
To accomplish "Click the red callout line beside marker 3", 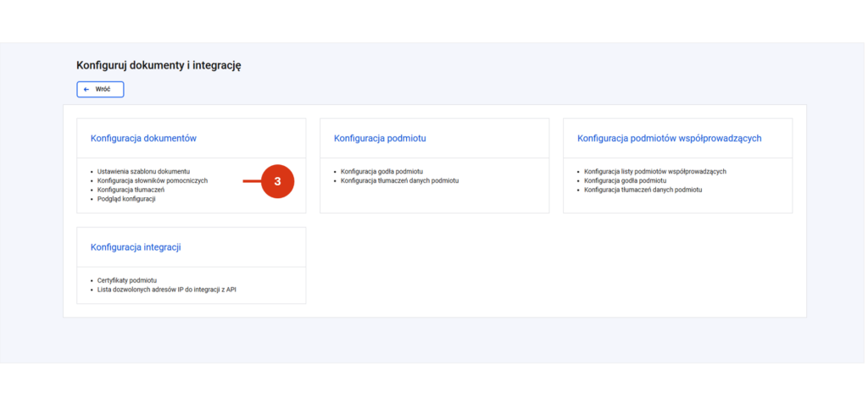I will (x=252, y=181).
